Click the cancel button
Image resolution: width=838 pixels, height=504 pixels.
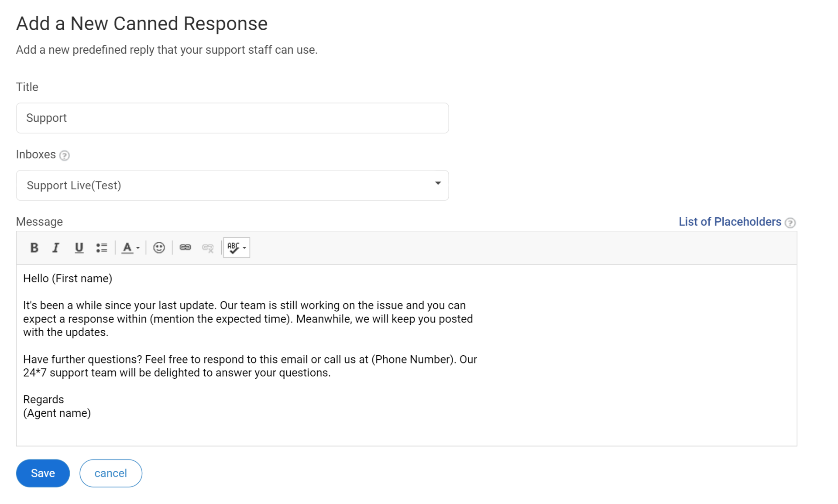coord(110,473)
